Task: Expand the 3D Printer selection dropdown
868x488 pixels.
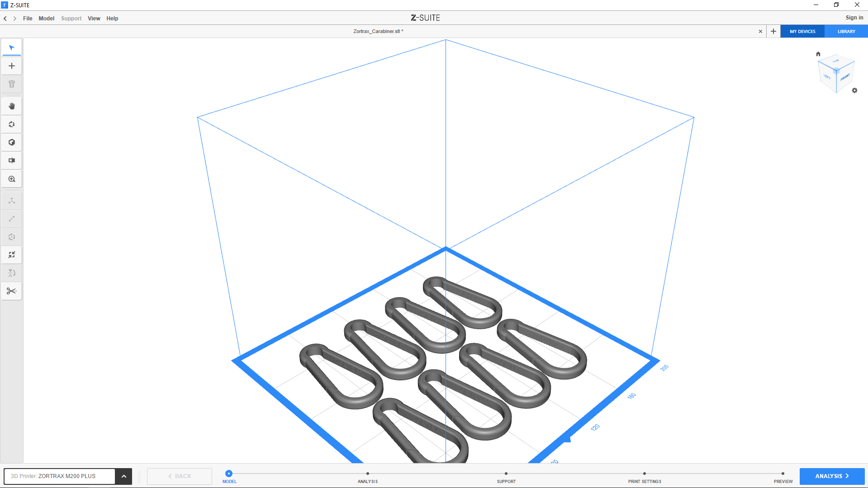Action: [x=123, y=476]
